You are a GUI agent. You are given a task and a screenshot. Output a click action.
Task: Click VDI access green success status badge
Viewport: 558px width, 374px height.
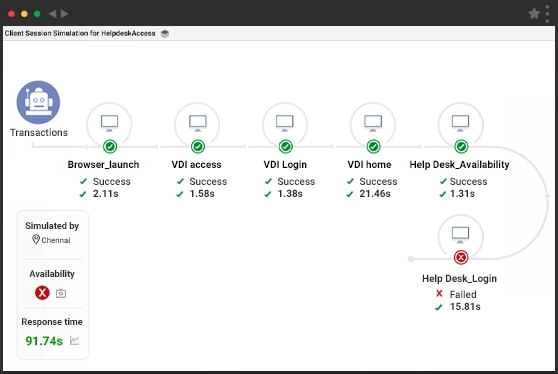pos(198,146)
